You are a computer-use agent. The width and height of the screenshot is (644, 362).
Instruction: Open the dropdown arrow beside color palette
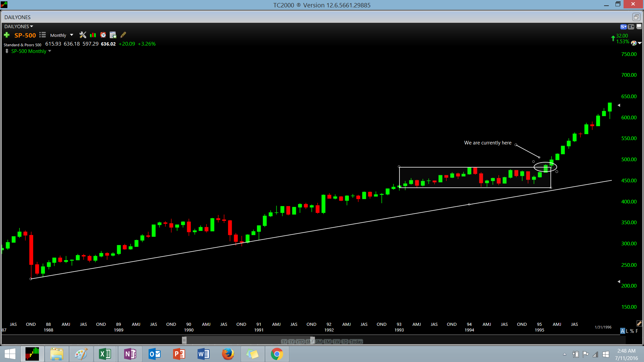(640, 43)
